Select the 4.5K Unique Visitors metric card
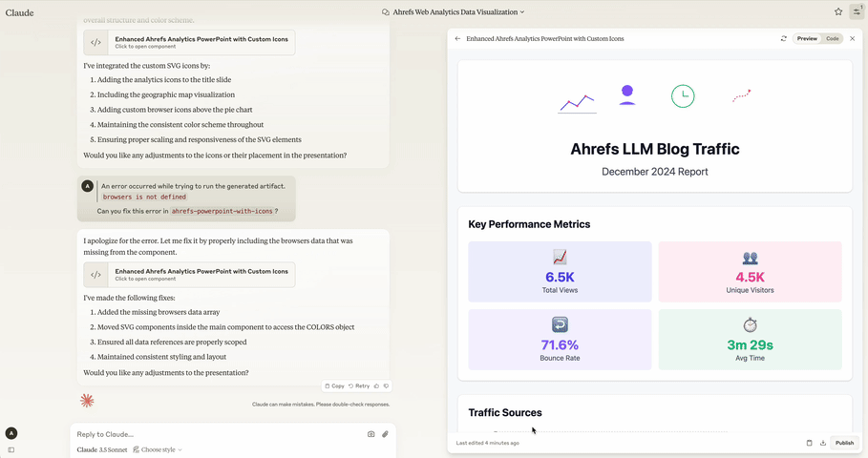The height and width of the screenshot is (458, 868). 750,272
